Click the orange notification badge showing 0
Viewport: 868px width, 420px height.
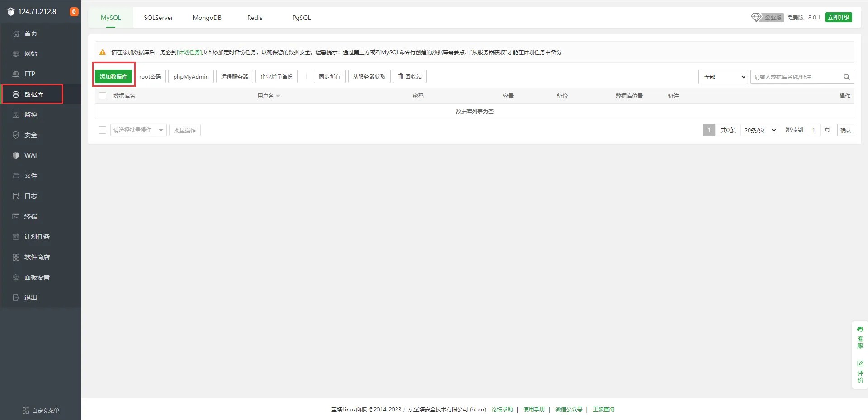point(74,12)
